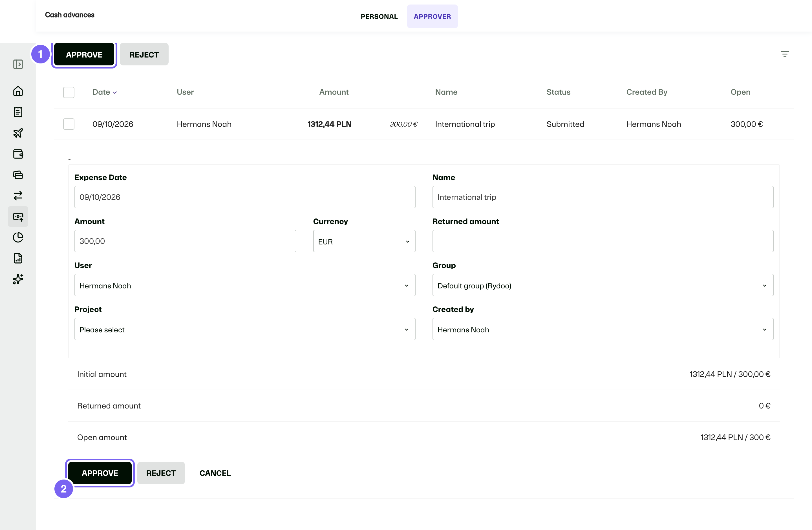The height and width of the screenshot is (530, 812).
Task: Tick the checkbox for the 09/10/2026 row
Action: coord(69,124)
